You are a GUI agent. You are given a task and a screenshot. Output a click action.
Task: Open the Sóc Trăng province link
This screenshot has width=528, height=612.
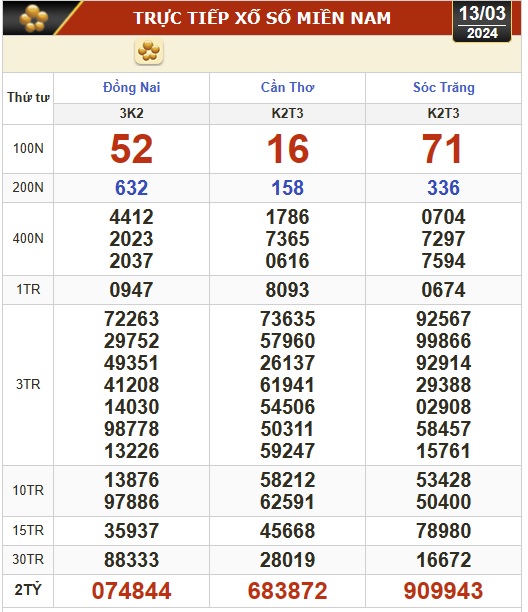[444, 87]
